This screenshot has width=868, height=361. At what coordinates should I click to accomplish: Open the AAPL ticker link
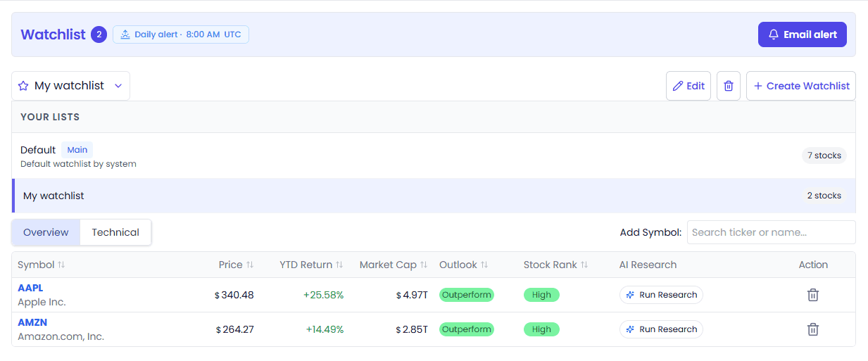30,288
